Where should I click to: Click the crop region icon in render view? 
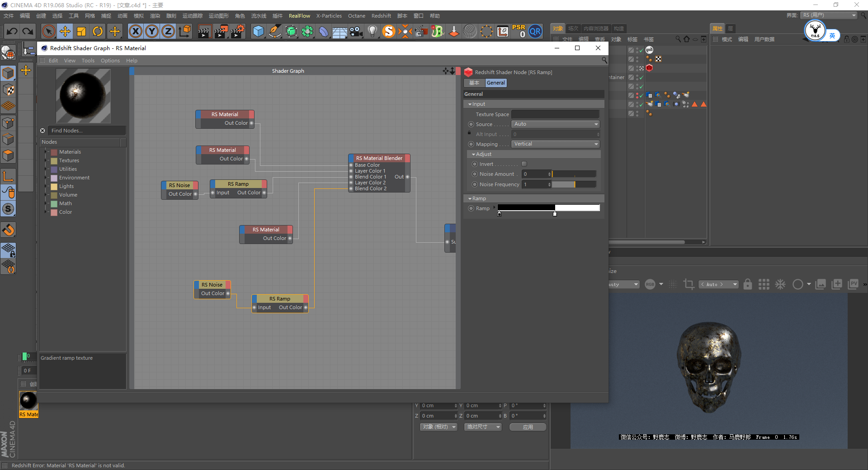(x=689, y=284)
